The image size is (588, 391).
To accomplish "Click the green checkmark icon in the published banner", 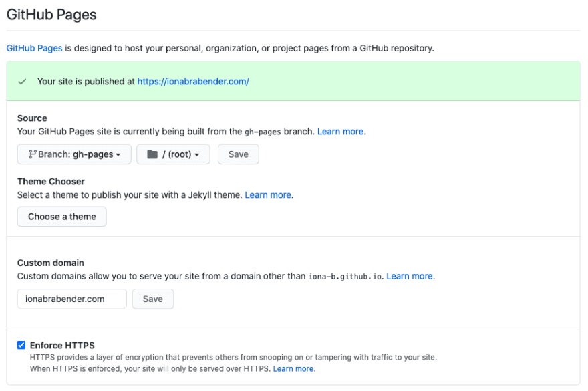I will click(x=22, y=82).
